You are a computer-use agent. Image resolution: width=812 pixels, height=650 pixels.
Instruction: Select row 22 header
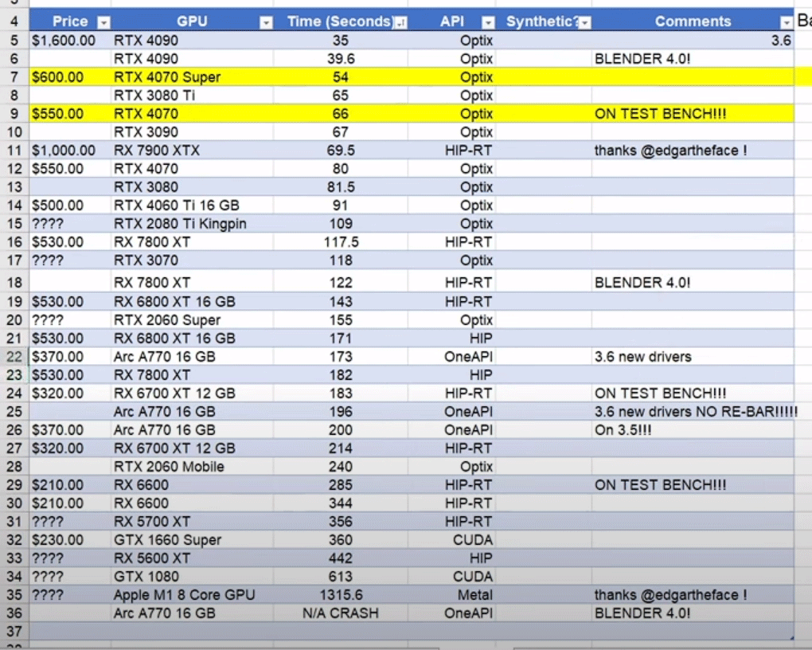click(14, 357)
